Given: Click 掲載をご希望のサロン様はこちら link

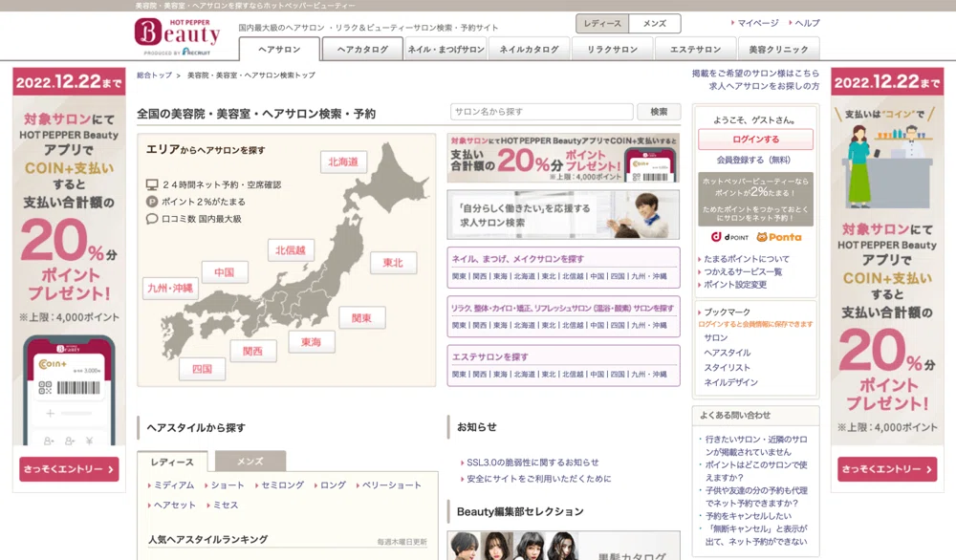Looking at the screenshot, I should pos(755,74).
